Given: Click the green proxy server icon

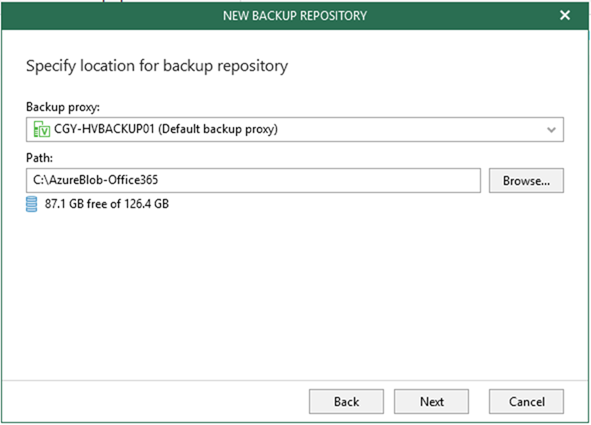Looking at the screenshot, I should coord(41,129).
